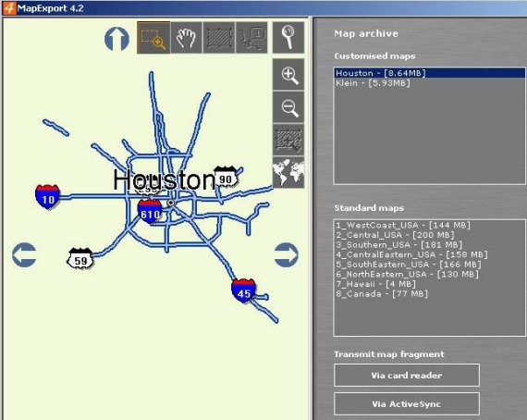This screenshot has height=420, width=527.
Task: Pan map north with up arrow
Action: 116,39
